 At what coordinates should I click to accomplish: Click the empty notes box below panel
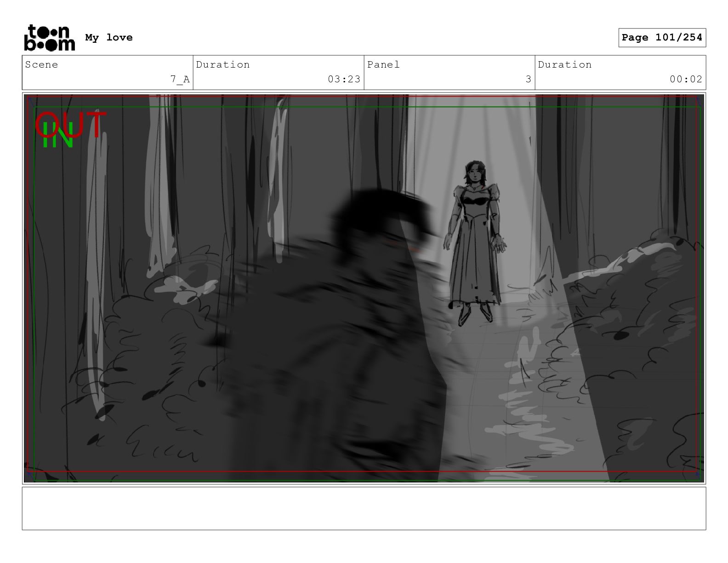click(364, 509)
